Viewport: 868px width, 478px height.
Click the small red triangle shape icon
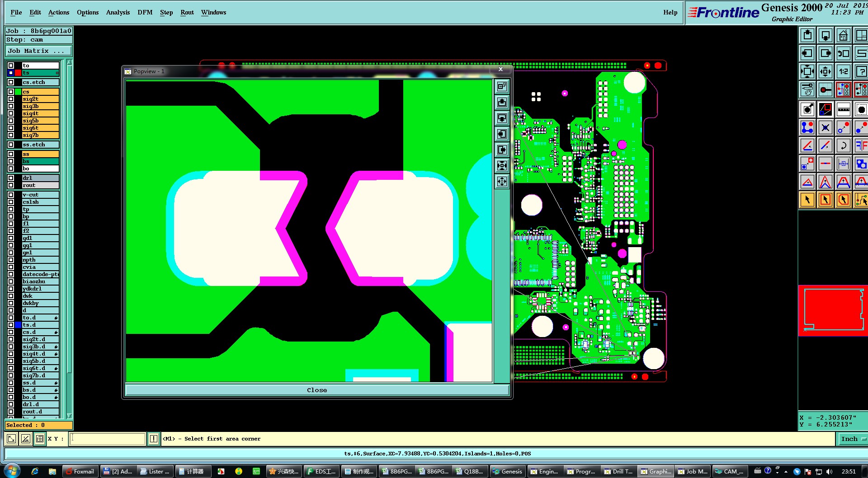point(807,182)
